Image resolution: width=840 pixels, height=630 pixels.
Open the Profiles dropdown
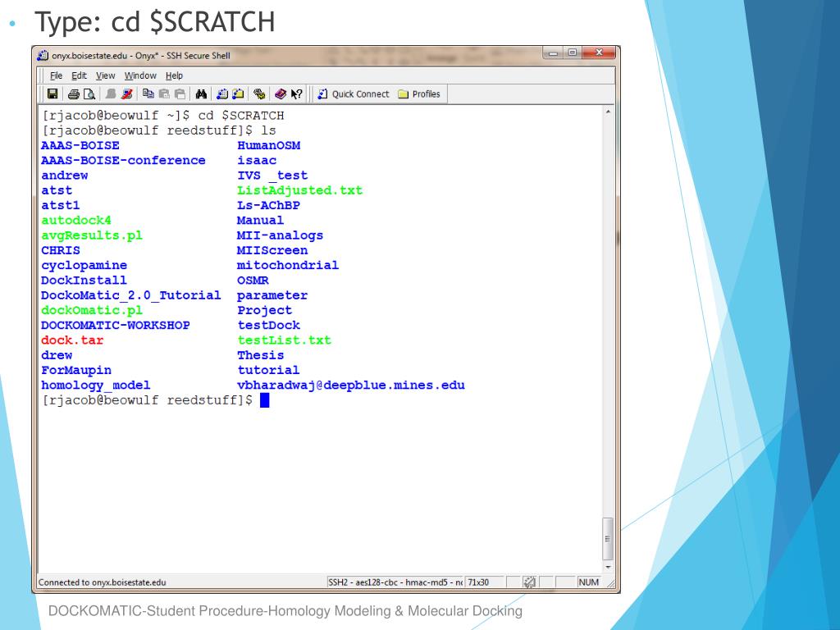pos(419,94)
